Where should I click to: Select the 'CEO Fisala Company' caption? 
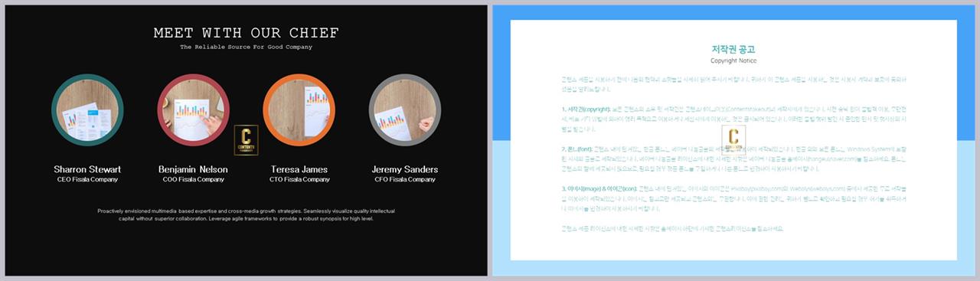(x=87, y=180)
